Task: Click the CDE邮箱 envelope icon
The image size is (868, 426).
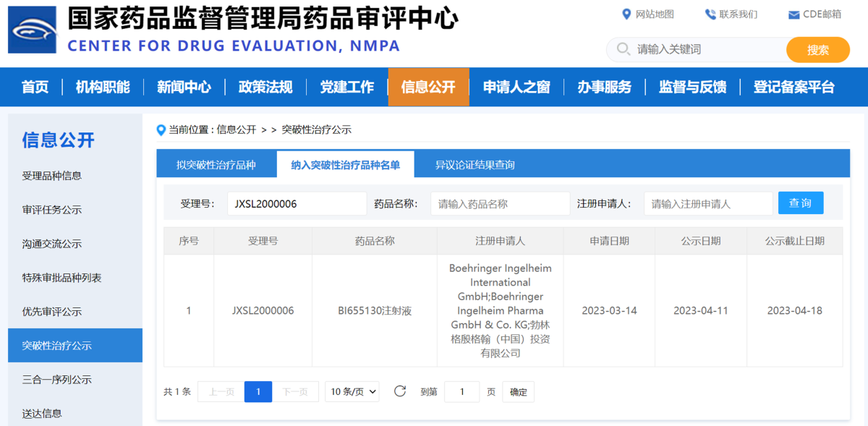Action: (793, 15)
